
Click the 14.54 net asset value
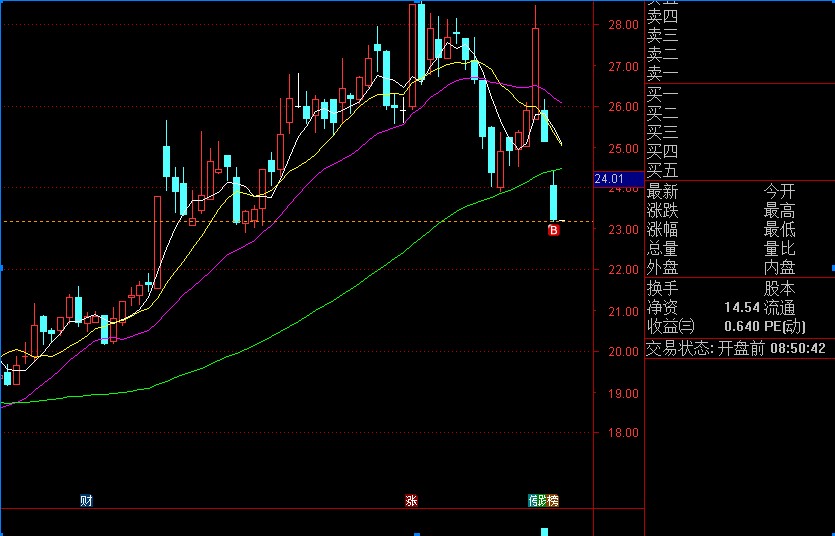click(742, 307)
